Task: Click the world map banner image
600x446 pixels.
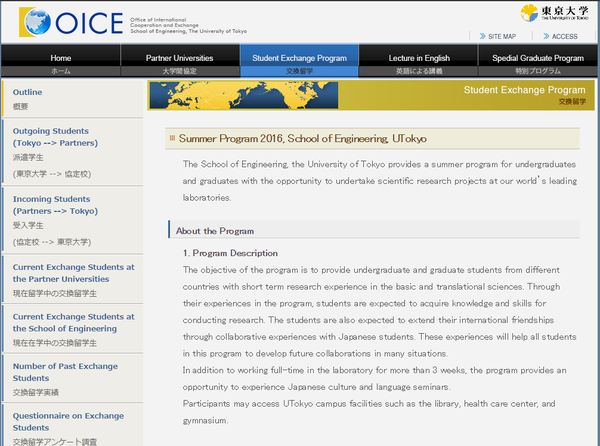Action: (244, 95)
